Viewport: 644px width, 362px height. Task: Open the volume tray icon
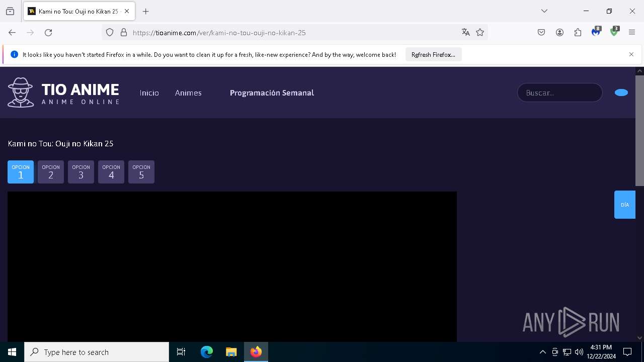click(x=579, y=352)
